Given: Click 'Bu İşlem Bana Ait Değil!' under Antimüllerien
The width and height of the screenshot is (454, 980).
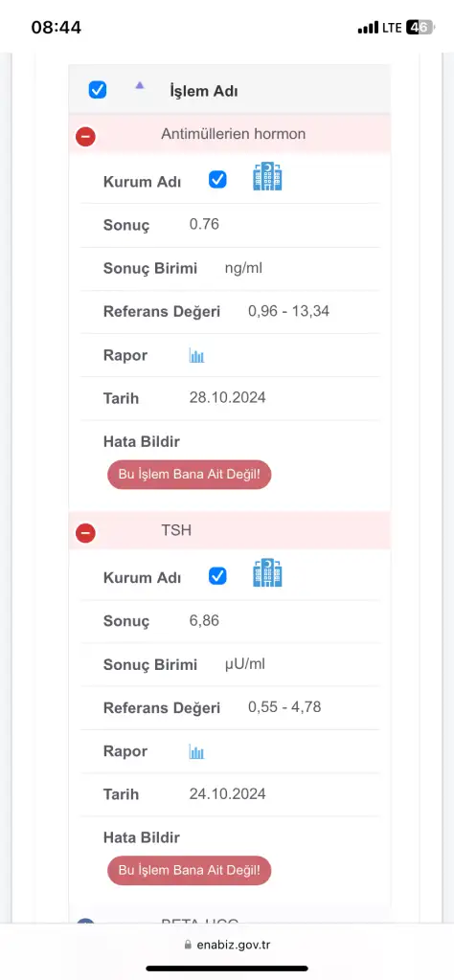Looking at the screenshot, I should [x=190, y=475].
